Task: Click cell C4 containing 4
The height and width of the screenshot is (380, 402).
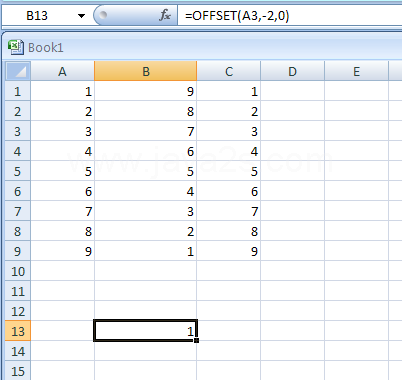Action: tap(229, 151)
